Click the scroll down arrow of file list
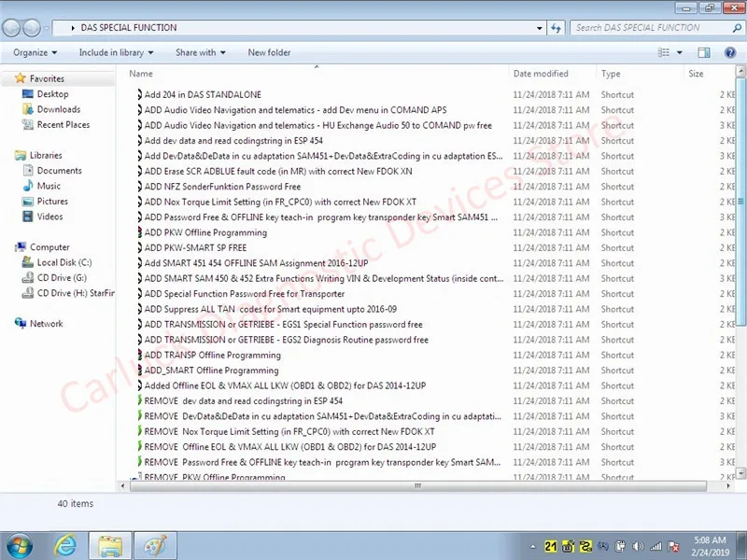The height and width of the screenshot is (560, 747). point(740,473)
